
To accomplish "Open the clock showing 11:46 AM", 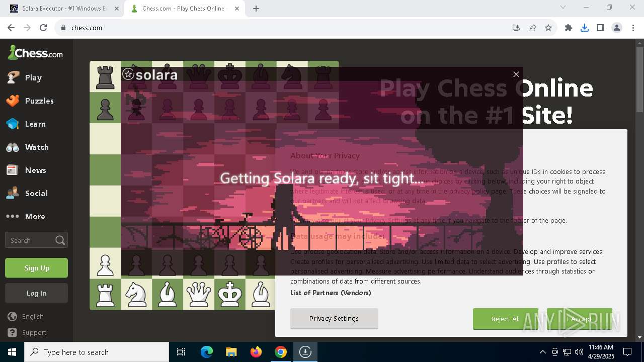I will click(601, 352).
